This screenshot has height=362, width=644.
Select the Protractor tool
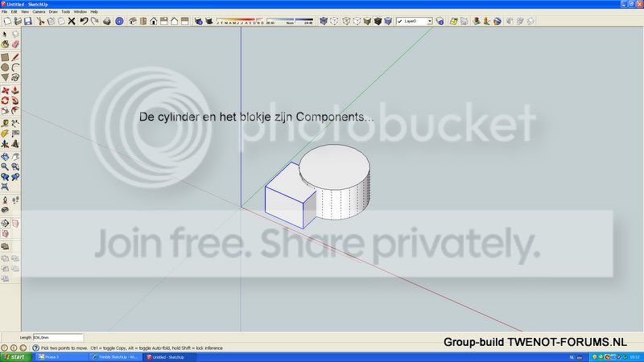pos(5,134)
